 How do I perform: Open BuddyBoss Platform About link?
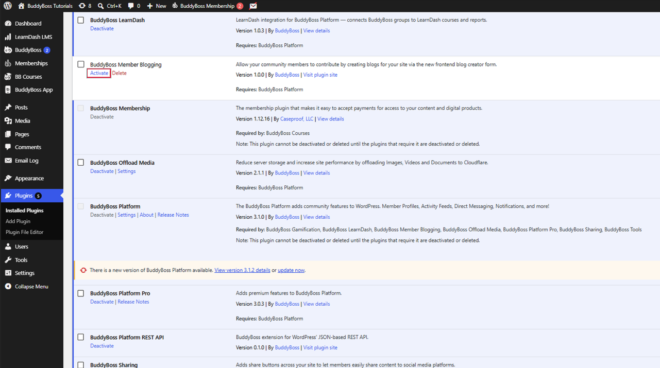pos(146,215)
